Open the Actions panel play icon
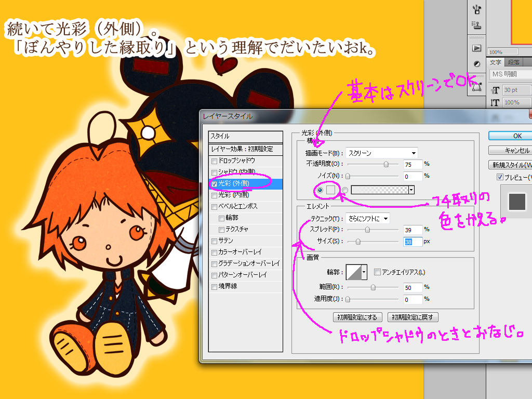Image resolution: width=532 pixels, height=399 pixels. pos(476,48)
